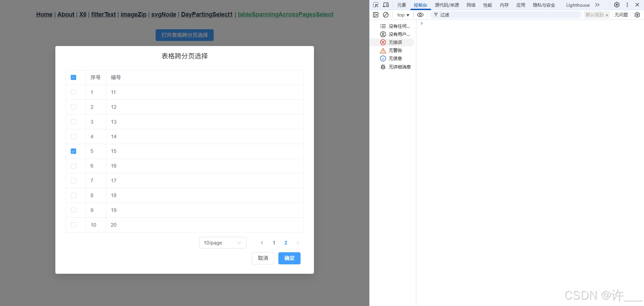Image resolution: width=644 pixels, height=306 pixels.
Task: Activate the DevTools element inspector icon
Action: [x=376, y=5]
